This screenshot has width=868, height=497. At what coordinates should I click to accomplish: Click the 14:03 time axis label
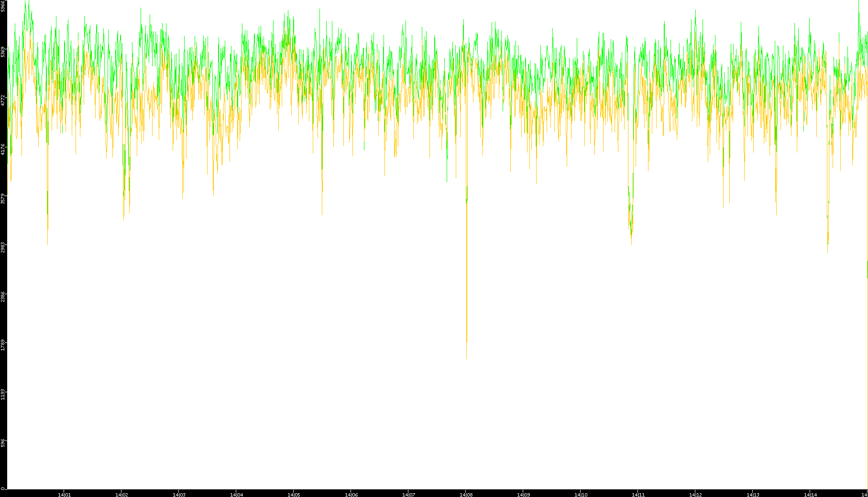[x=179, y=495]
